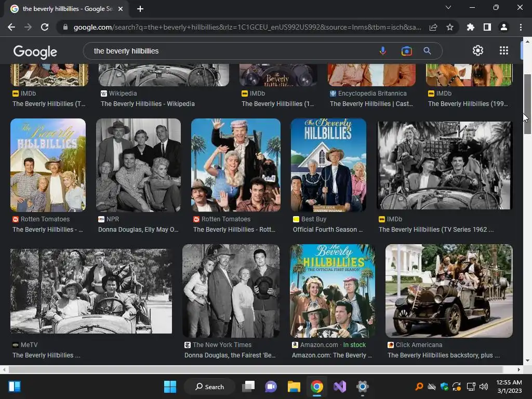Click the volume icon in system tray
The image size is (532, 399).
(484, 387)
